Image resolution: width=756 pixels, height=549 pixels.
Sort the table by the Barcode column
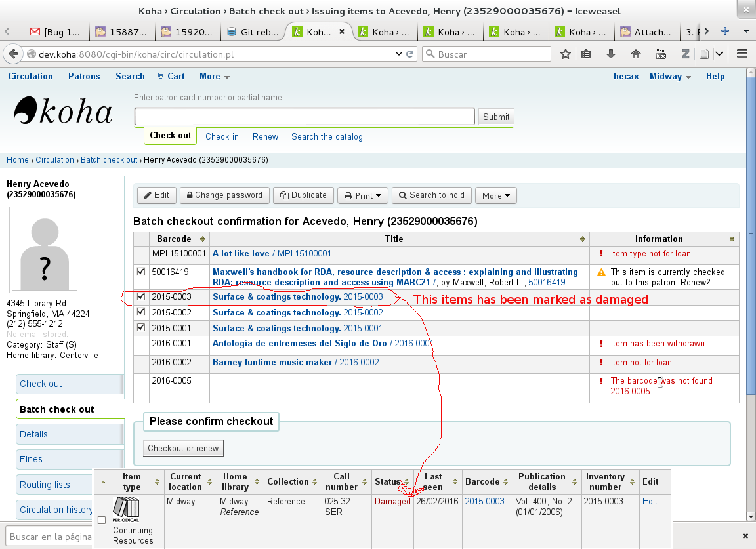[x=179, y=239]
